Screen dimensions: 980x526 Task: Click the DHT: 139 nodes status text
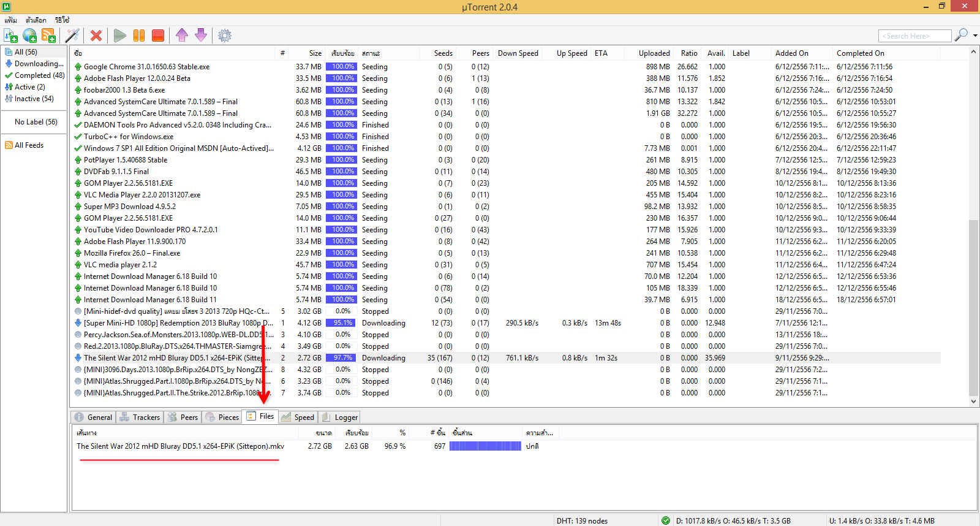582,521
